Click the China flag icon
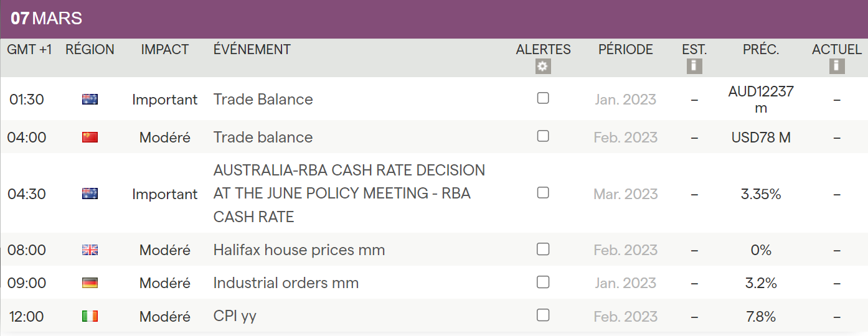The height and width of the screenshot is (336, 868). click(90, 138)
